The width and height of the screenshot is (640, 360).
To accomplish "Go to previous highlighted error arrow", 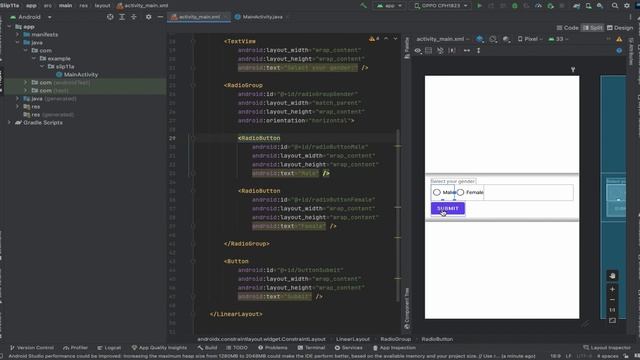I will [386, 39].
